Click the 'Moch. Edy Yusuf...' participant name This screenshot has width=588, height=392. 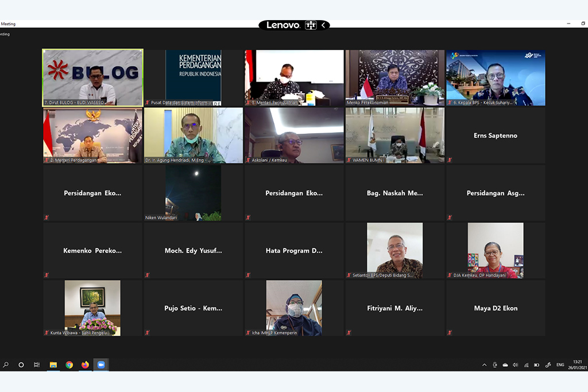coord(194,251)
